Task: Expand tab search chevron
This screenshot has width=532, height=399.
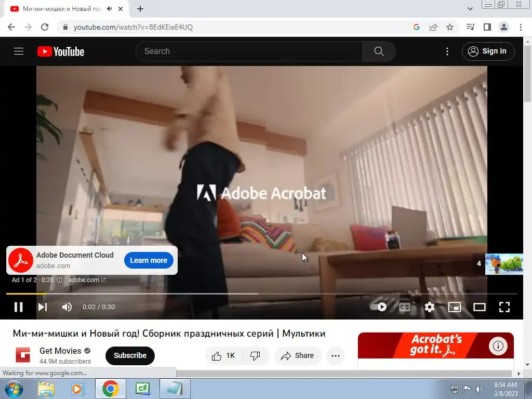Action: (x=470, y=9)
